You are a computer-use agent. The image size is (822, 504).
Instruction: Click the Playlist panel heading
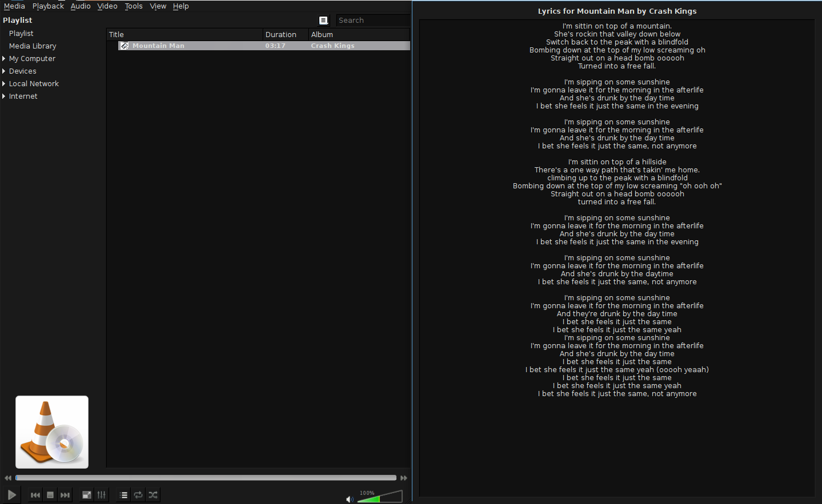click(x=18, y=21)
